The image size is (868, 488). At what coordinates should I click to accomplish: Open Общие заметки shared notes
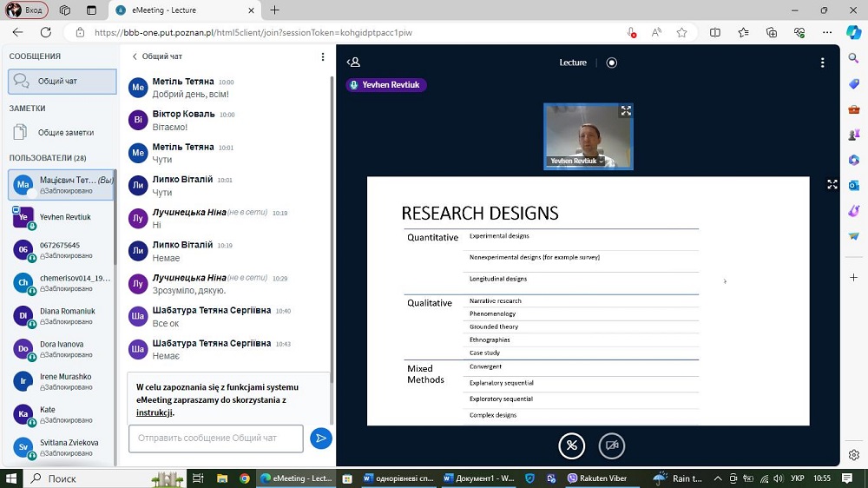tap(62, 133)
